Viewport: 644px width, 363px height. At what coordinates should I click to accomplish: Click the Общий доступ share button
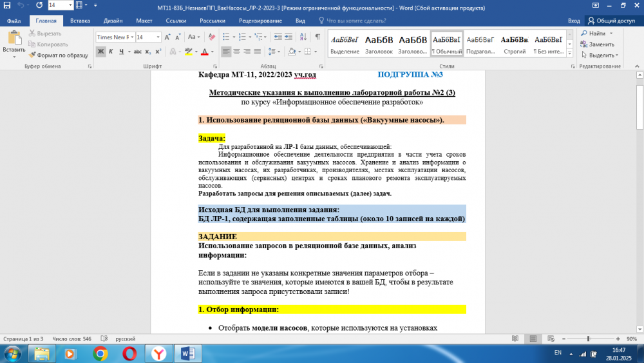611,21
